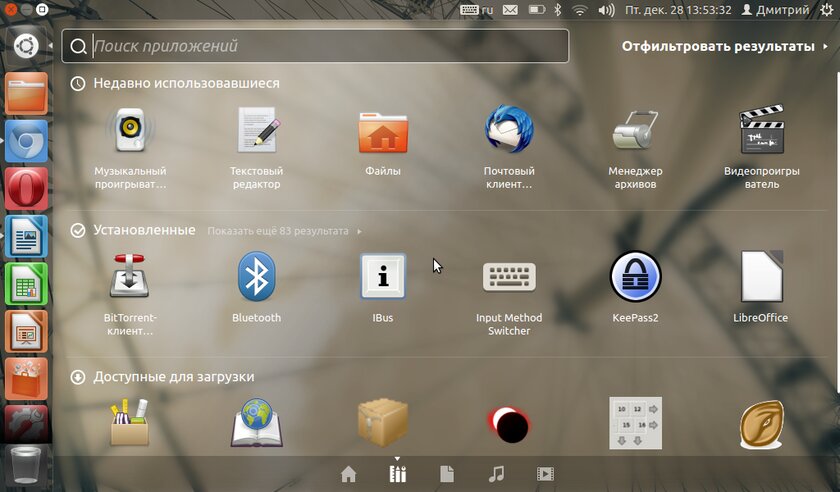Open Opera browser from the launcher
The height and width of the screenshot is (492, 840).
pos(25,188)
